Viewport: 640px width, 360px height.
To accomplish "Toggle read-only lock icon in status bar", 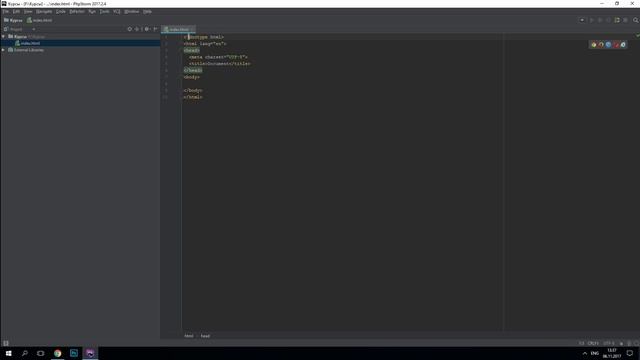I will click(622, 343).
